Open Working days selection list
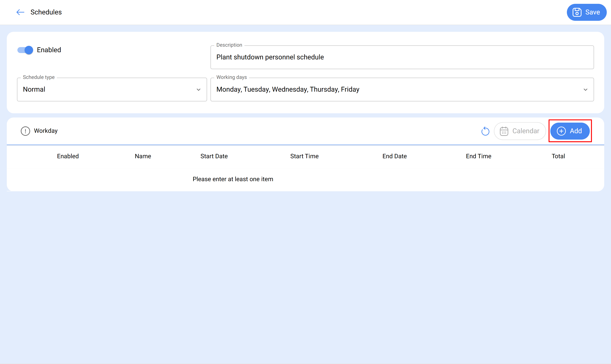 tap(392, 90)
